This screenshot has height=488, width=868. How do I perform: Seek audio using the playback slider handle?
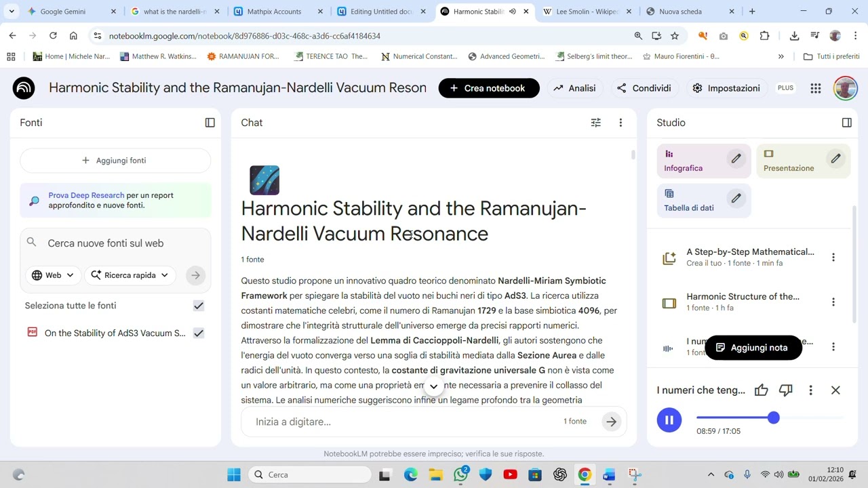[774, 418]
